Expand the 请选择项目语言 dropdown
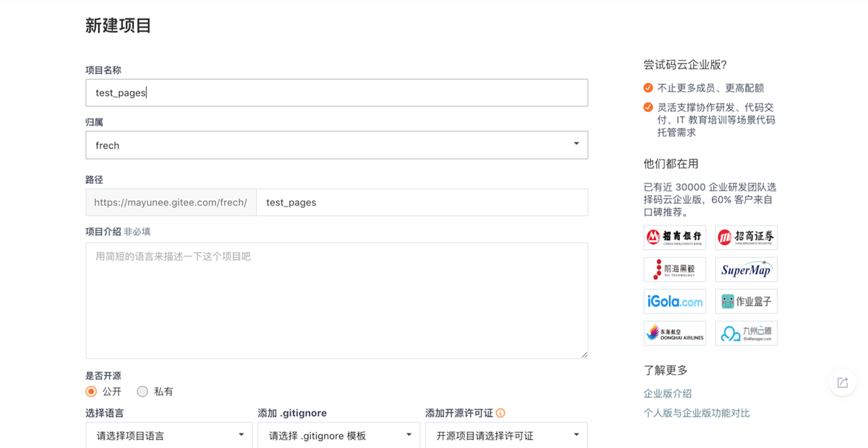Image resolution: width=868 pixels, height=448 pixels. [169, 435]
